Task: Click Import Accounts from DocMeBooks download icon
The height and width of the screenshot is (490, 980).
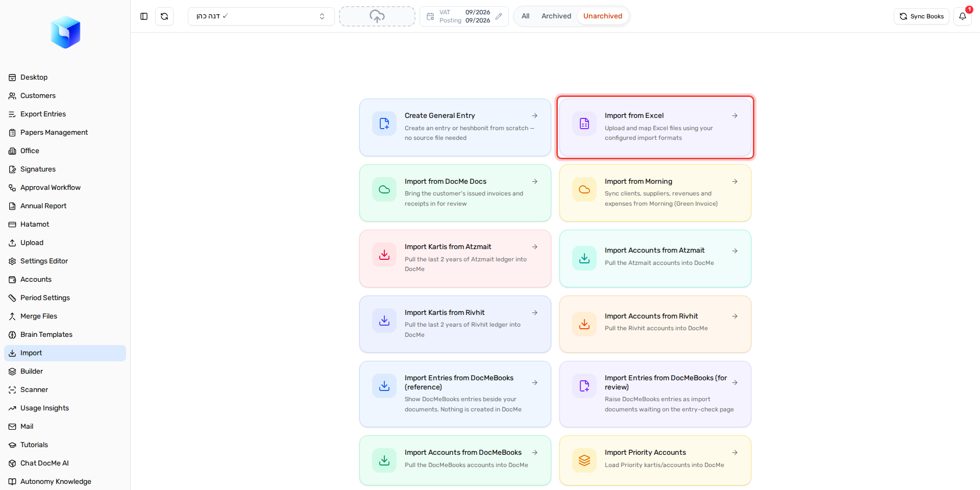Action: [x=384, y=460]
